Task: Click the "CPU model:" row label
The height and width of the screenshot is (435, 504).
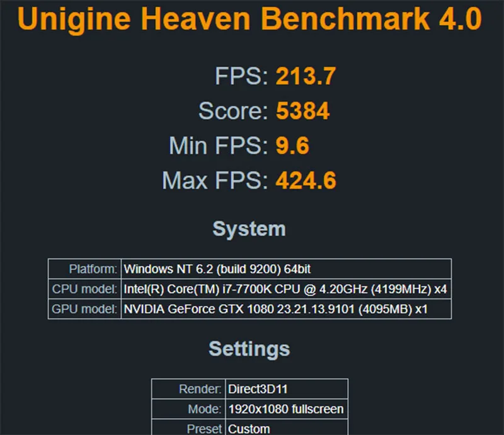Action: (x=84, y=289)
